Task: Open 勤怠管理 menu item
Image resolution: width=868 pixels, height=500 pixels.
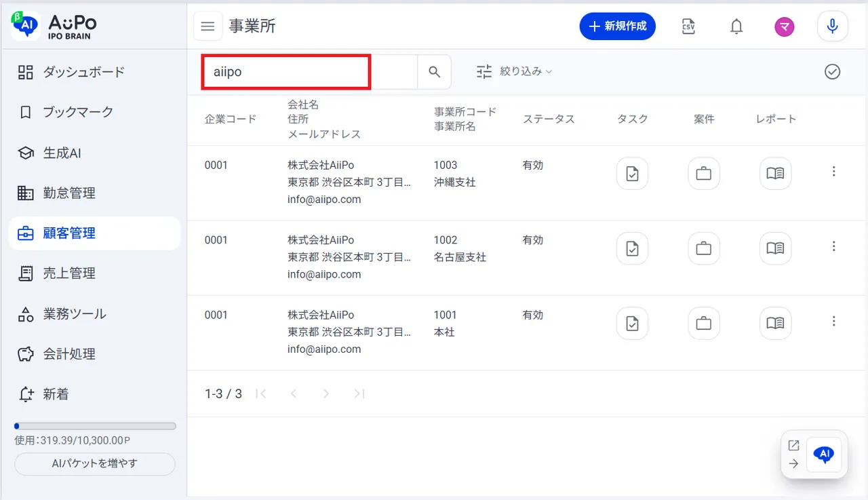Action: [x=95, y=193]
